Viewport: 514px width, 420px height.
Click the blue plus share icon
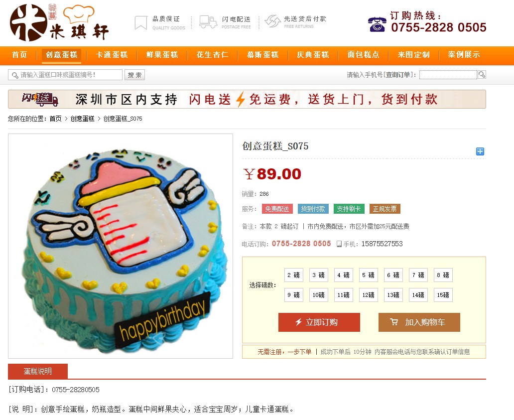pyautogui.click(x=480, y=151)
